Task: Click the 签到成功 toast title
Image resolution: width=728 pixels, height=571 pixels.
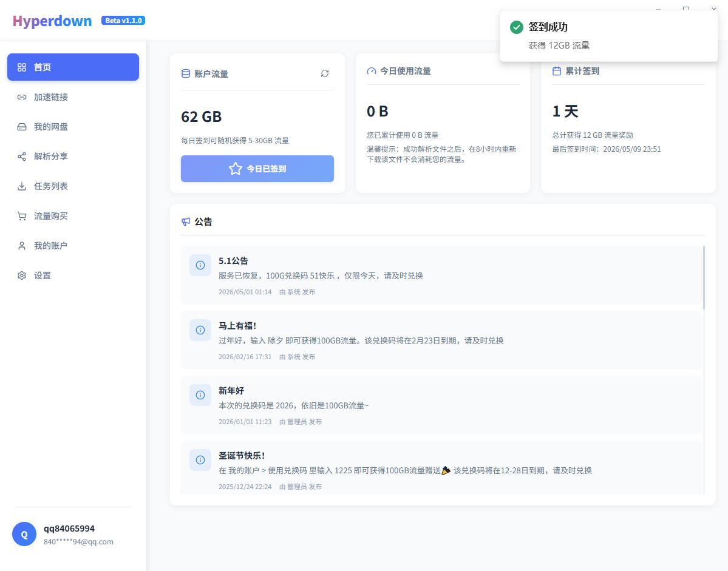Action: [548, 27]
